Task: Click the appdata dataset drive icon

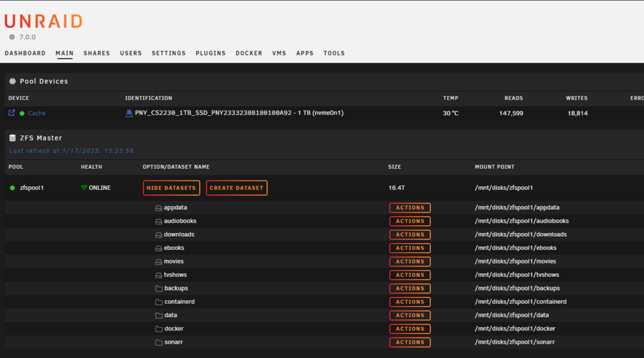Action: pos(158,208)
